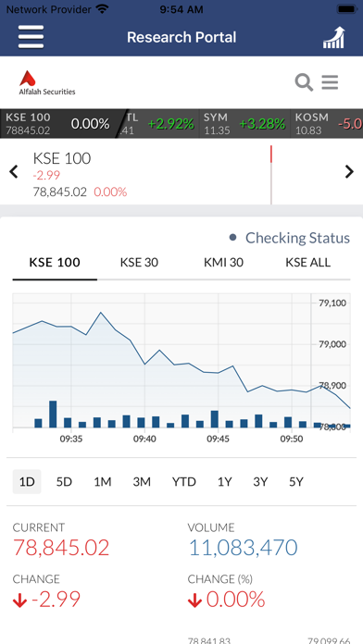Open the search magnifier icon
363x644 pixels.
click(x=304, y=82)
